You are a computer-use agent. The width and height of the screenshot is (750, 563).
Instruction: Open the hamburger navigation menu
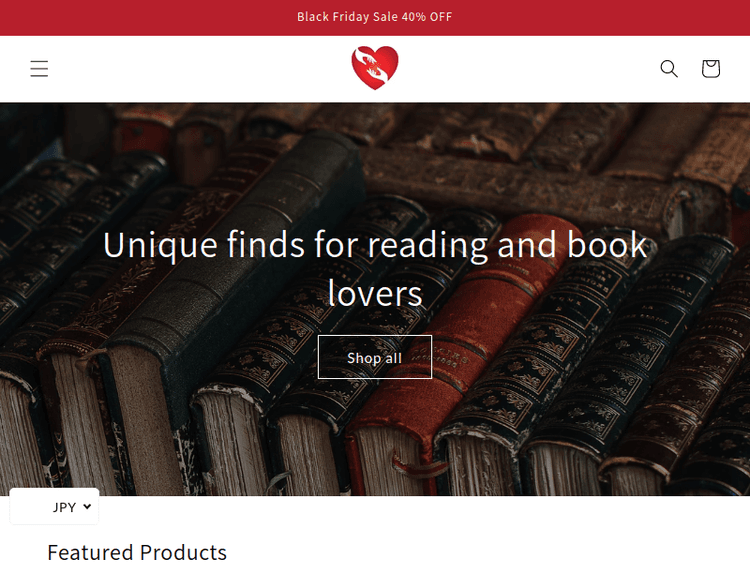[x=39, y=68]
